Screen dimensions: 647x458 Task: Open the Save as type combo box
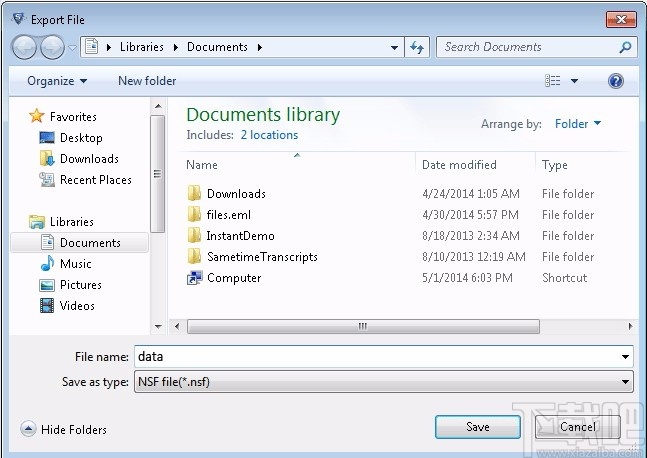[384, 382]
